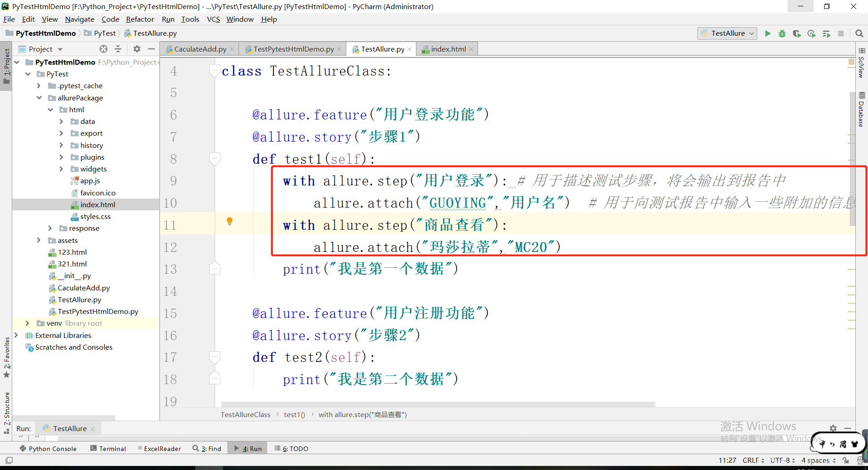Click the CRLF line separator selector
The height and width of the screenshot is (470, 868).
(x=754, y=461)
